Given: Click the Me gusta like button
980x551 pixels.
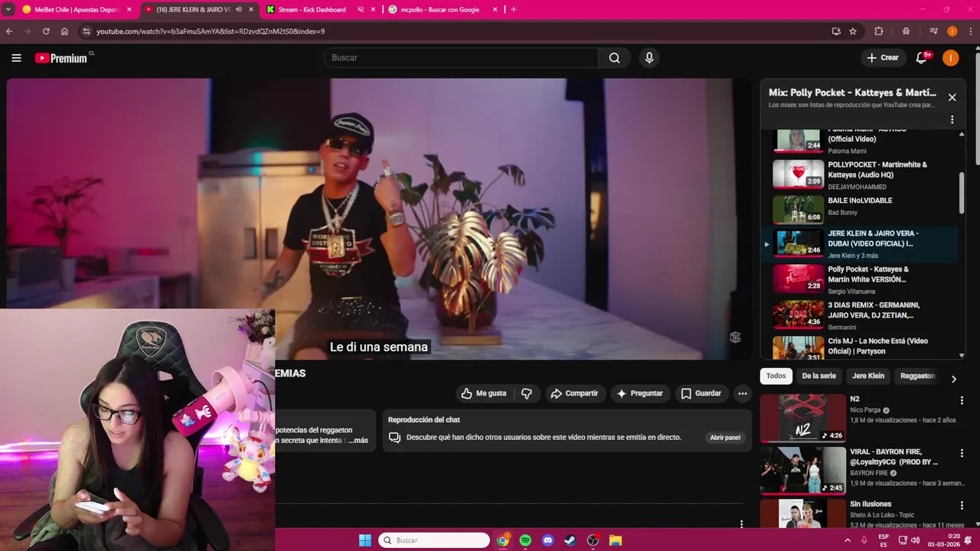Looking at the screenshot, I should 484,393.
